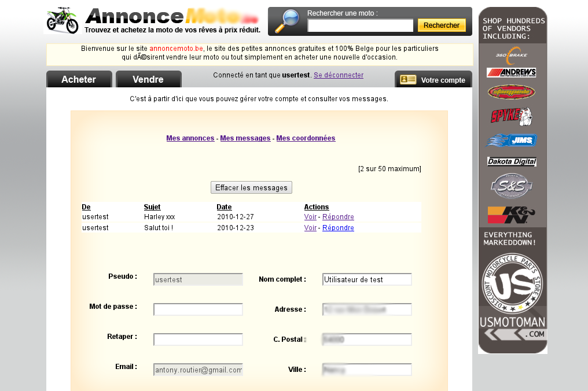Screen dimensions: 588x391
Task: Click the Dakota Digital logo
Action: click(x=512, y=162)
